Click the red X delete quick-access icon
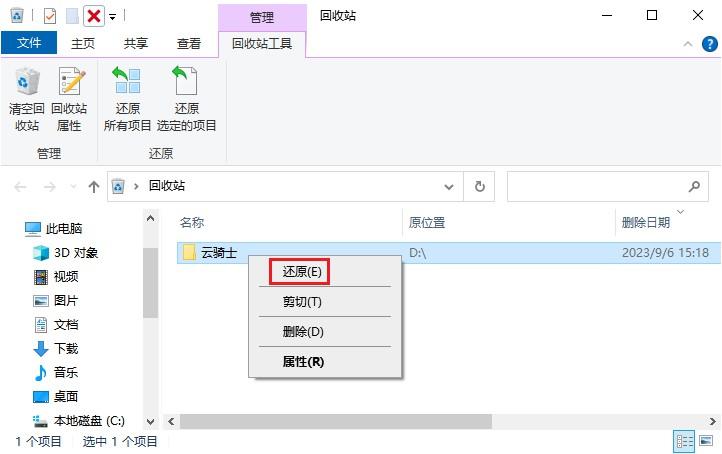 94,17
